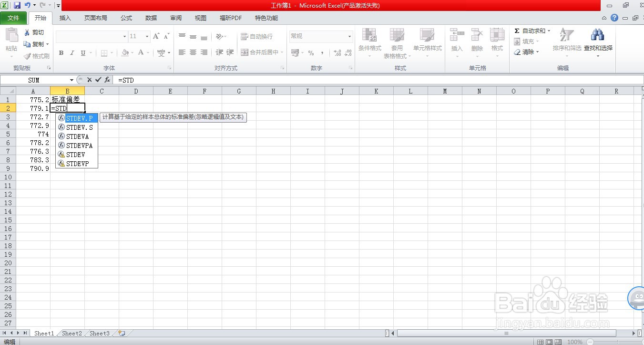This screenshot has width=644, height=345.
Task: Open the borders dropdown arrow
Action: [x=112, y=53]
